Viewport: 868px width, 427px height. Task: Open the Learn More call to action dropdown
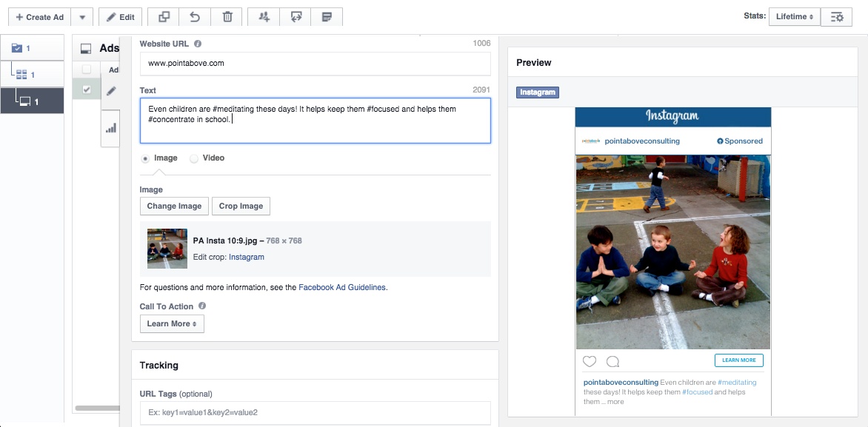(x=172, y=323)
